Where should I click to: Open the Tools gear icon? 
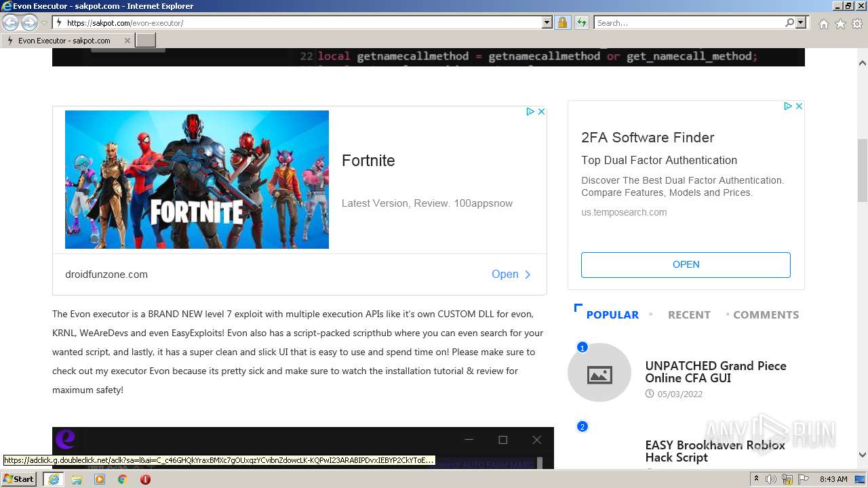click(x=856, y=24)
